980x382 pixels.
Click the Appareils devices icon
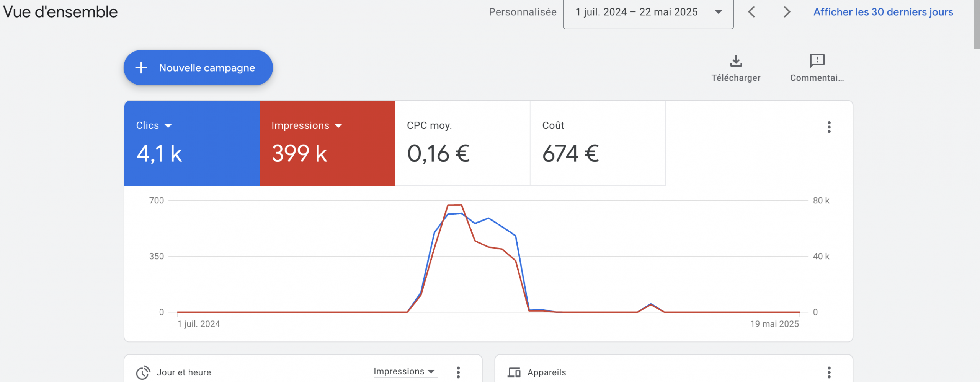tap(514, 372)
